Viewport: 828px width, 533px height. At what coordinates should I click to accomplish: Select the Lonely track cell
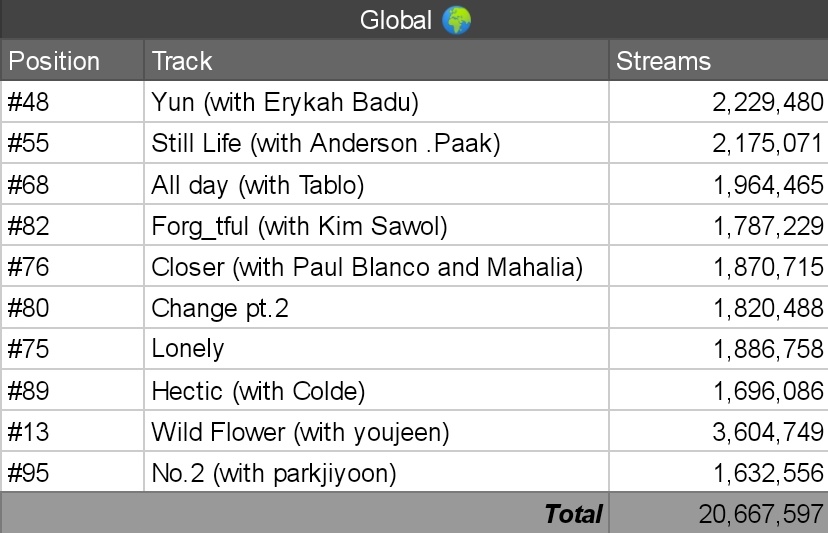188,349
